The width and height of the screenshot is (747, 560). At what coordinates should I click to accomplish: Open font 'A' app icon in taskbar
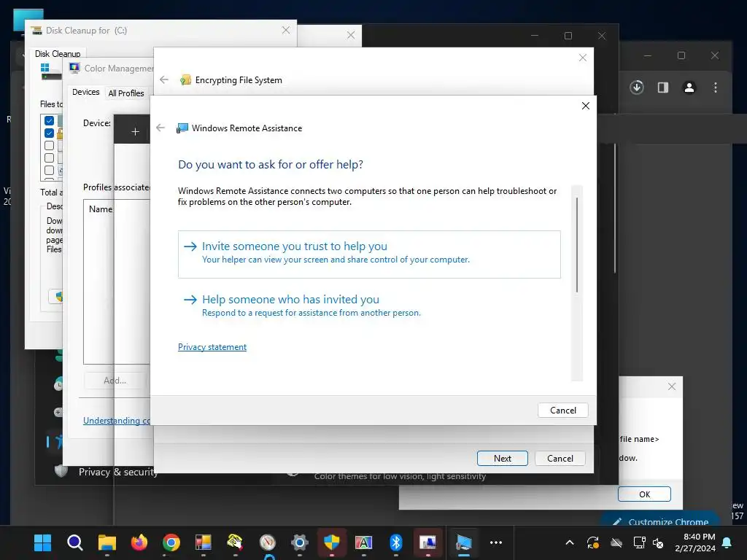pos(363,542)
